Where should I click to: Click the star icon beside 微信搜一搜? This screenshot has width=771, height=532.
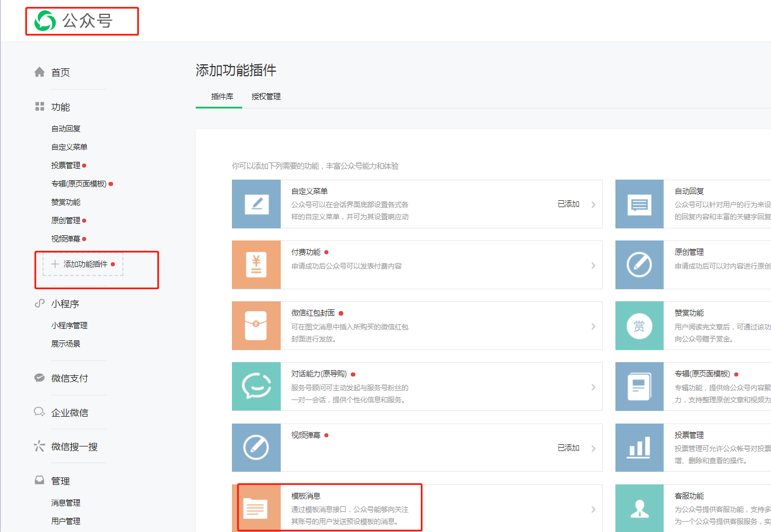pyautogui.click(x=40, y=446)
